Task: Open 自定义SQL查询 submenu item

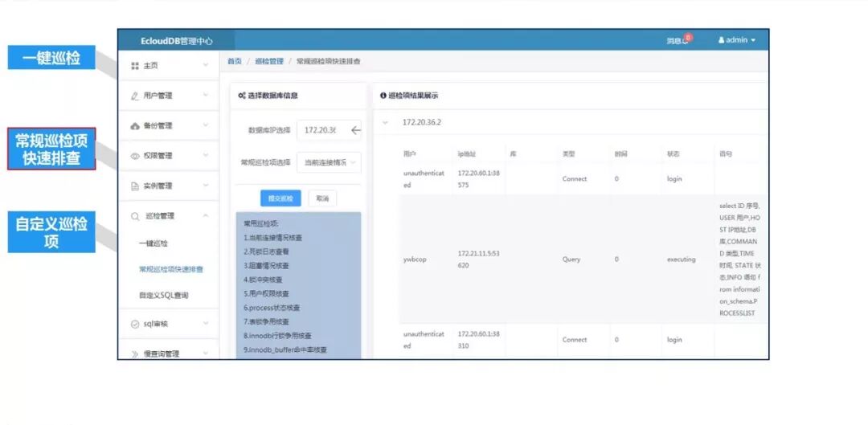Action: click(x=164, y=296)
